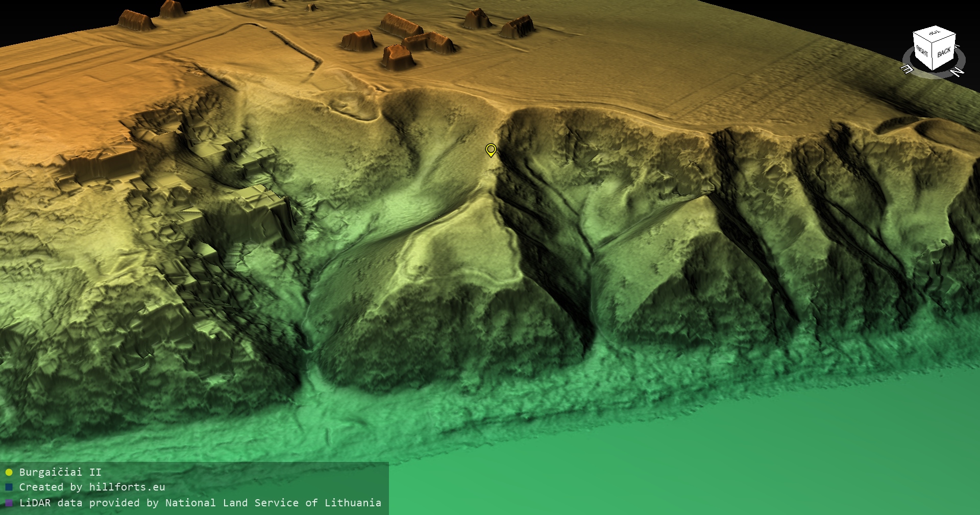Open the Burgaičiai II legend label
The image size is (980, 515).
point(60,472)
